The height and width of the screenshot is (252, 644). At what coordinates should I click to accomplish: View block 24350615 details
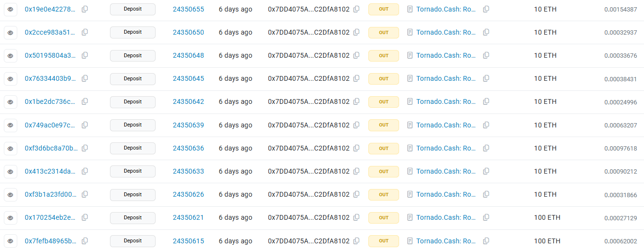(x=188, y=241)
